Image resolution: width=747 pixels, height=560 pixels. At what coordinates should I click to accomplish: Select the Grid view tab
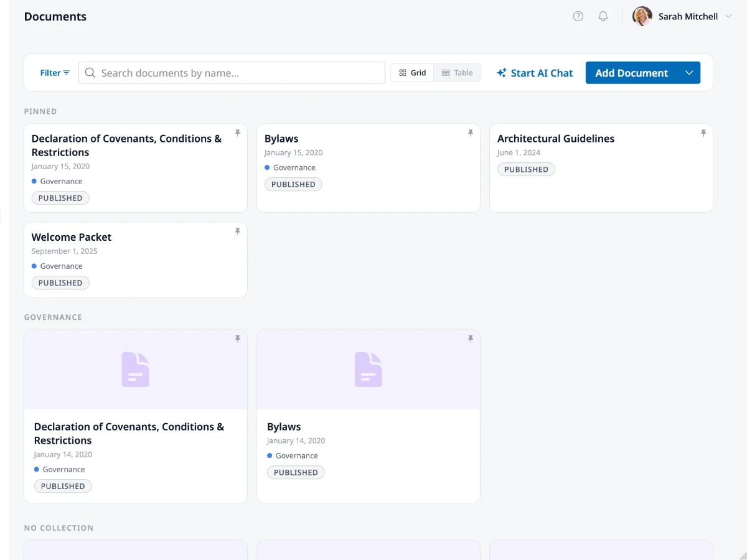click(x=411, y=73)
